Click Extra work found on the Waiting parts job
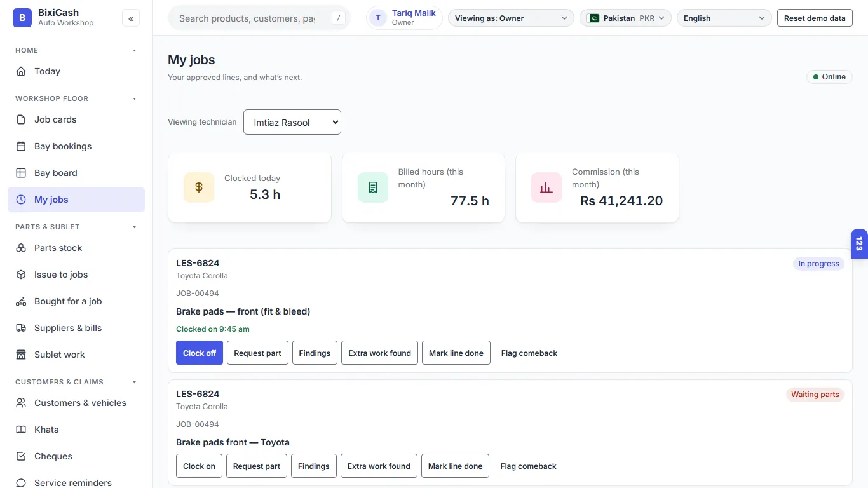868x488 pixels. click(x=379, y=466)
